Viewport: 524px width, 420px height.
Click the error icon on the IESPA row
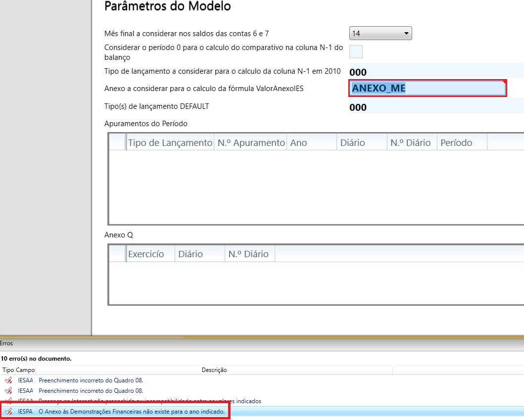pyautogui.click(x=7, y=412)
